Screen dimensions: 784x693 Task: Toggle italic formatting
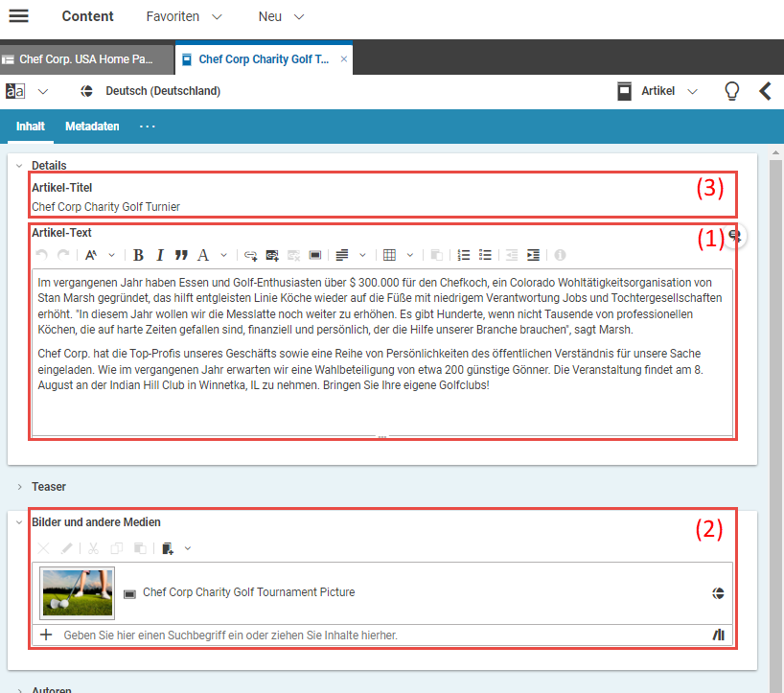[159, 255]
